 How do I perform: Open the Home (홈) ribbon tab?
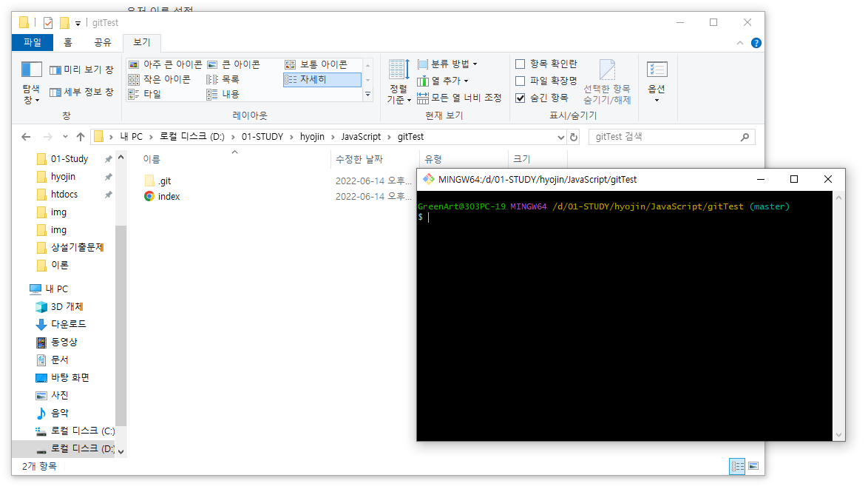[68, 43]
